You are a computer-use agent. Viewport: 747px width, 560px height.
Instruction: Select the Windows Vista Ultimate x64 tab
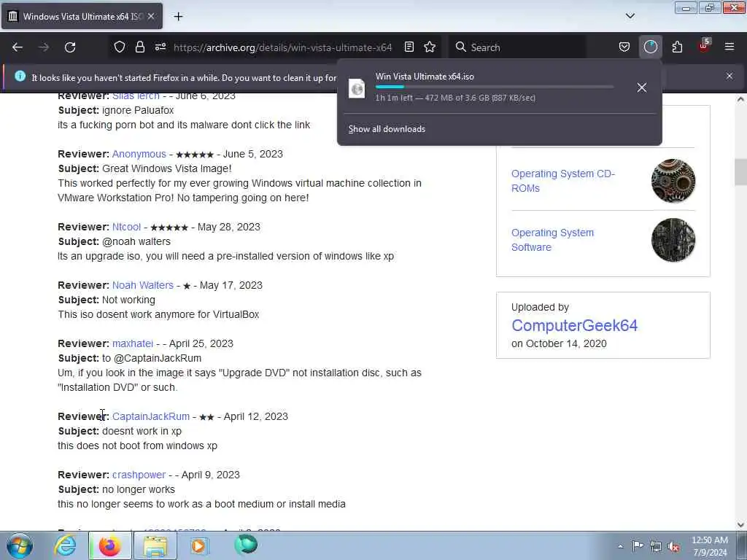[82, 17]
